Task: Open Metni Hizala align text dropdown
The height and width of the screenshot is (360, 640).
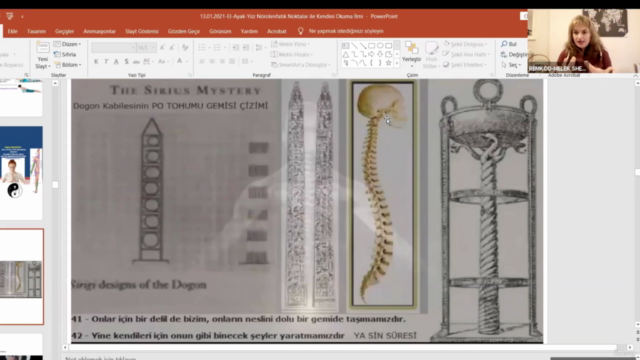Action: click(292, 54)
